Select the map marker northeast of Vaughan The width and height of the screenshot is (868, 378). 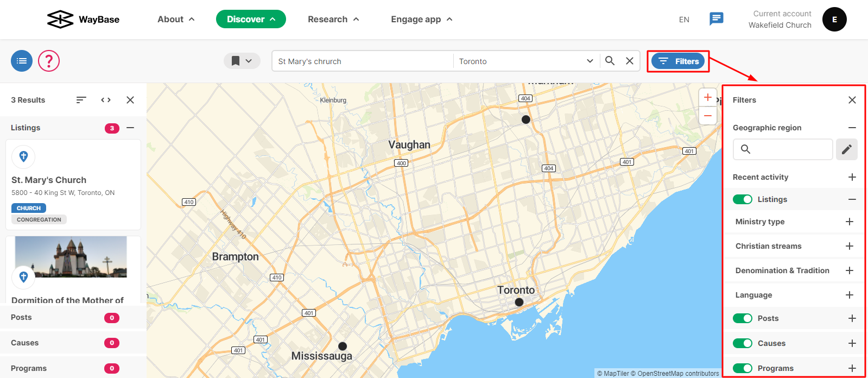(x=526, y=119)
